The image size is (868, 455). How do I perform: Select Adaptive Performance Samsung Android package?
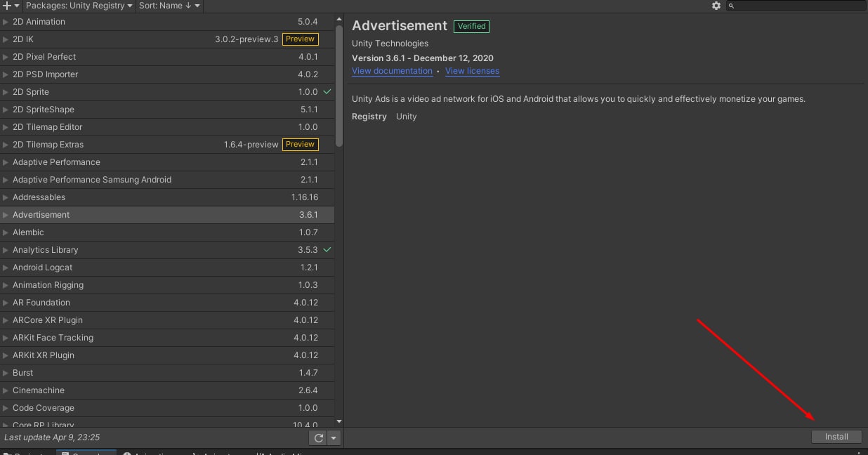click(x=167, y=180)
